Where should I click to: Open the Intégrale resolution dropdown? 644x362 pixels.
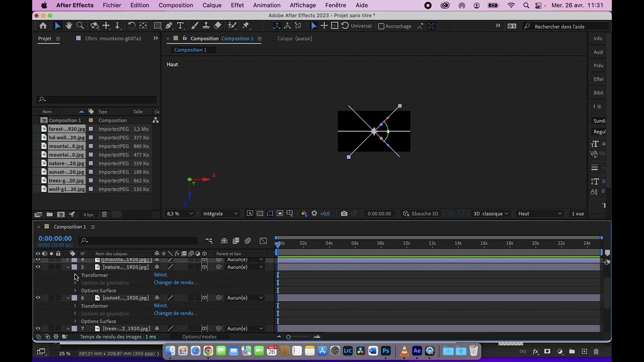(x=220, y=214)
